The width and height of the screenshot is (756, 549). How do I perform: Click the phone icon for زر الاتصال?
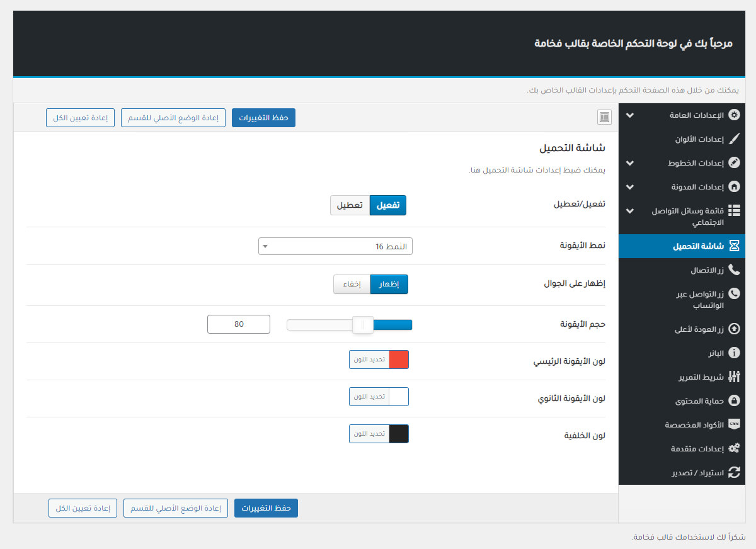pyautogui.click(x=734, y=270)
